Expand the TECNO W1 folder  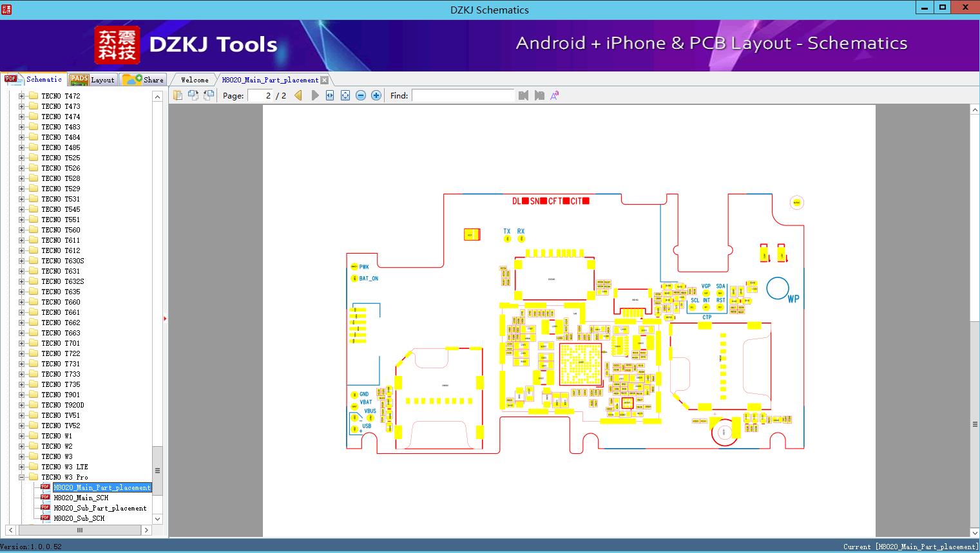point(21,436)
